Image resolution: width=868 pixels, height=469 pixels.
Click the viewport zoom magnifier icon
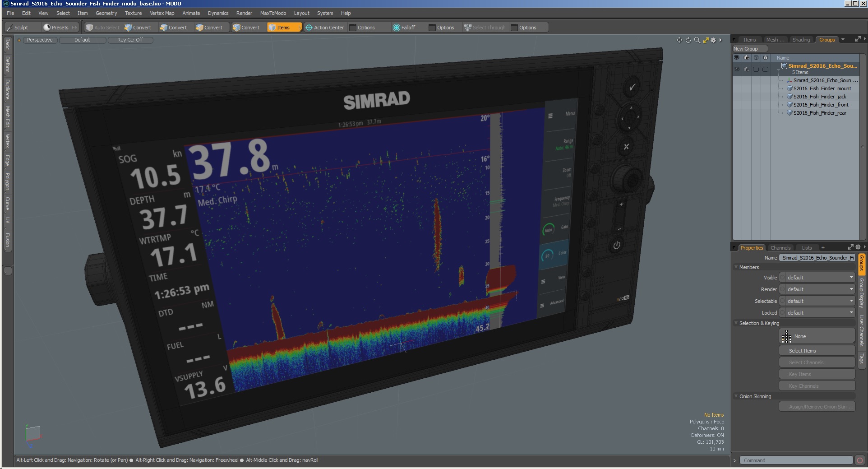coord(697,40)
